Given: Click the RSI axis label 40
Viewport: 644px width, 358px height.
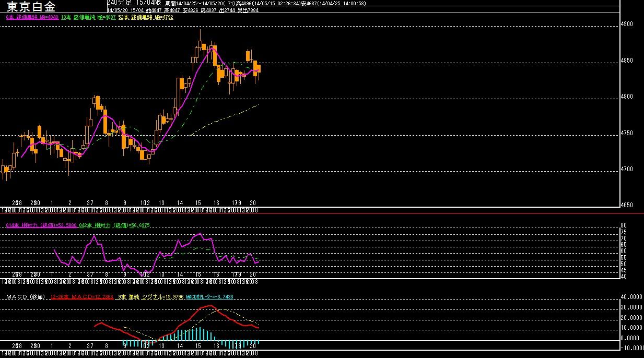Looking at the screenshot, I should pyautogui.click(x=623, y=277).
